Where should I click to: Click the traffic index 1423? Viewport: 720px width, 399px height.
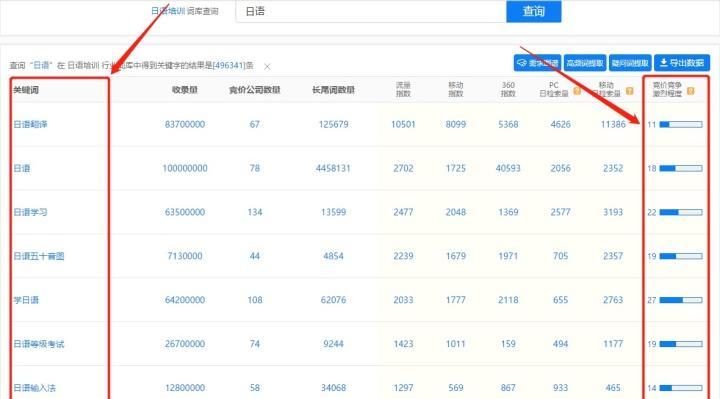(x=403, y=344)
